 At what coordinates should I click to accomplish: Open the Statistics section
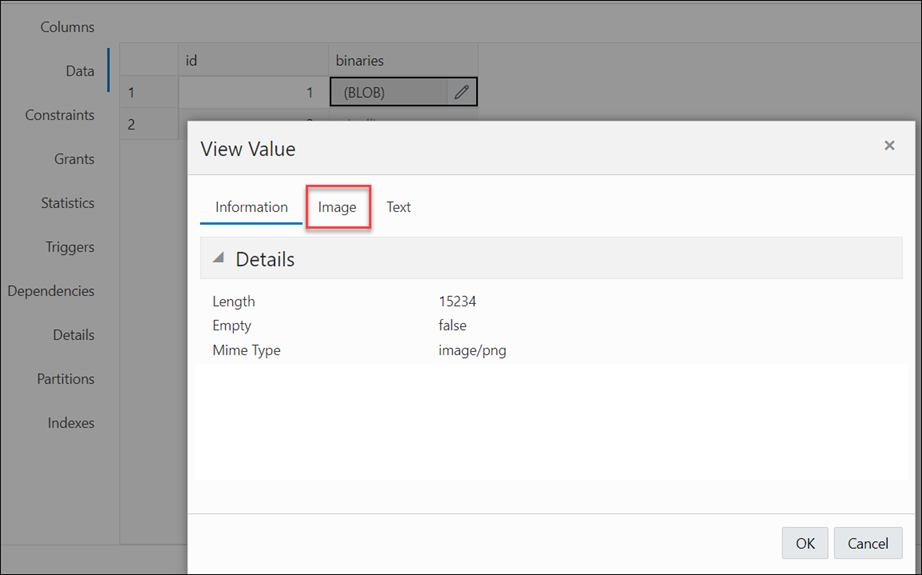pos(68,203)
